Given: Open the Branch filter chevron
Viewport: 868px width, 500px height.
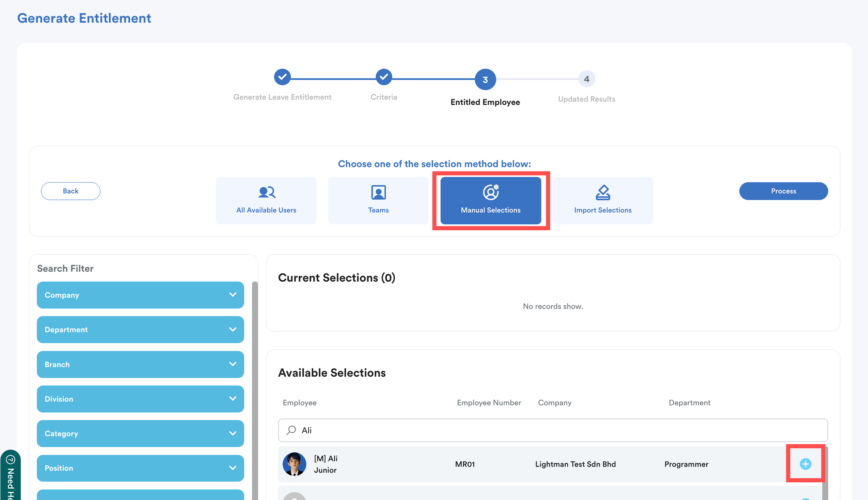Looking at the screenshot, I should [233, 364].
